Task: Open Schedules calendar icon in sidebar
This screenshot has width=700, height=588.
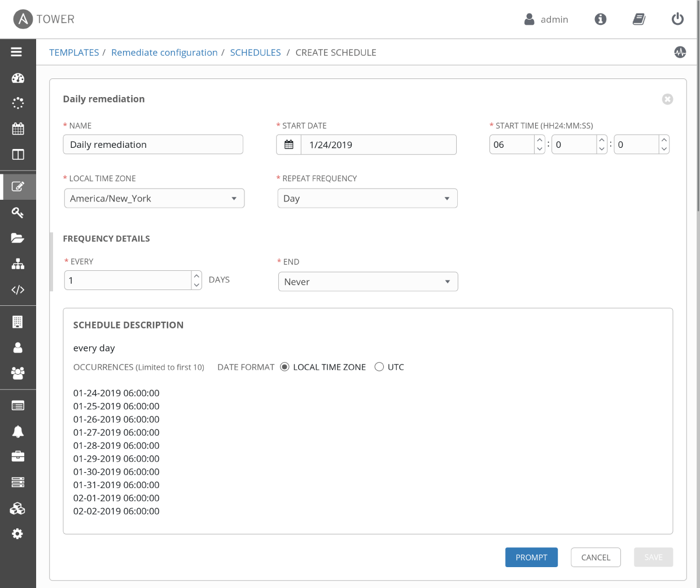Action: click(x=18, y=129)
